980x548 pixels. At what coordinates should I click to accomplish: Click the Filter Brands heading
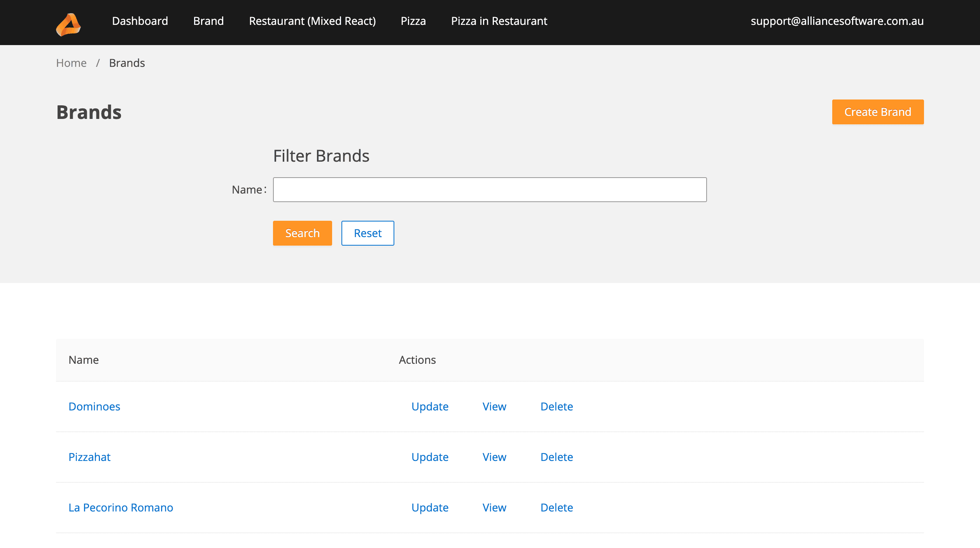coord(321,156)
